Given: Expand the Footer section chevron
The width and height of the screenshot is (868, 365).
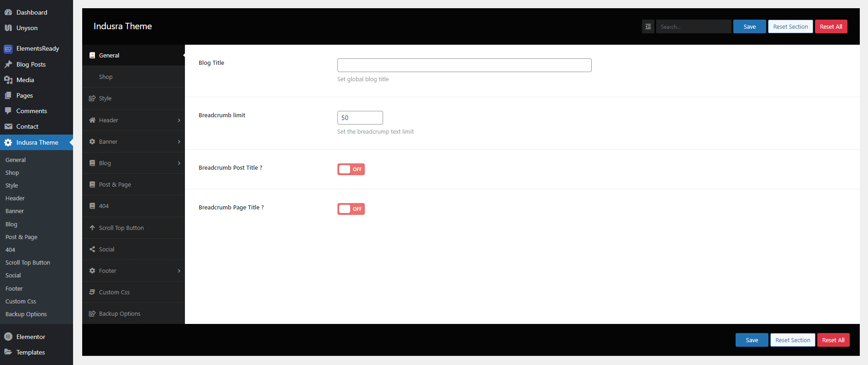Looking at the screenshot, I should [x=179, y=271].
